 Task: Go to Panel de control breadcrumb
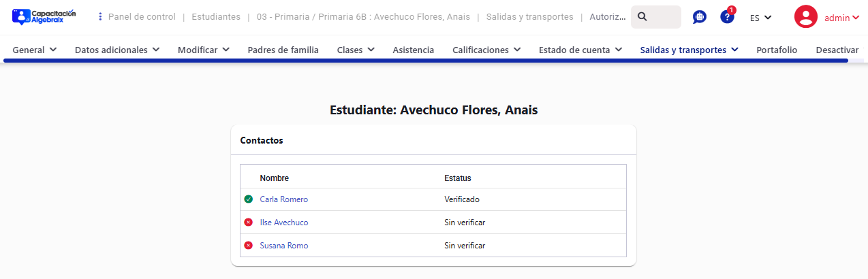coord(142,16)
